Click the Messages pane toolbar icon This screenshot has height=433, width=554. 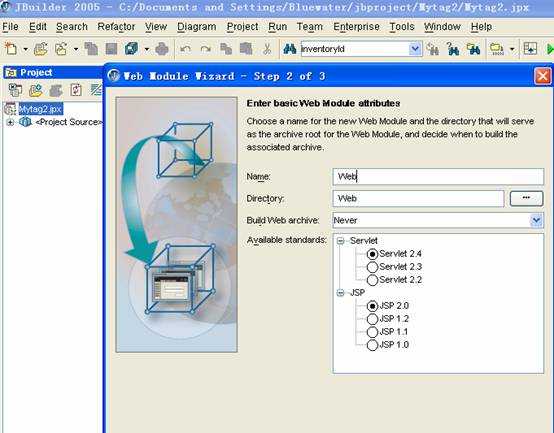[x=530, y=49]
